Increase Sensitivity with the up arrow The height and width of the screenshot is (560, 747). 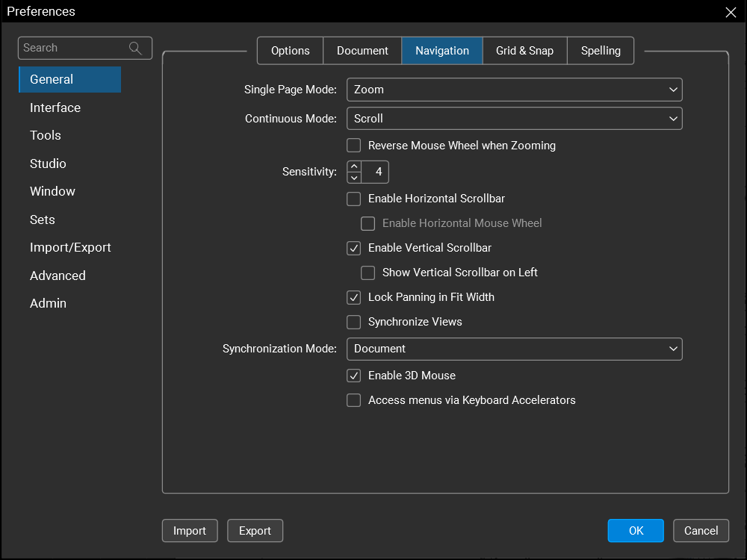point(354,167)
